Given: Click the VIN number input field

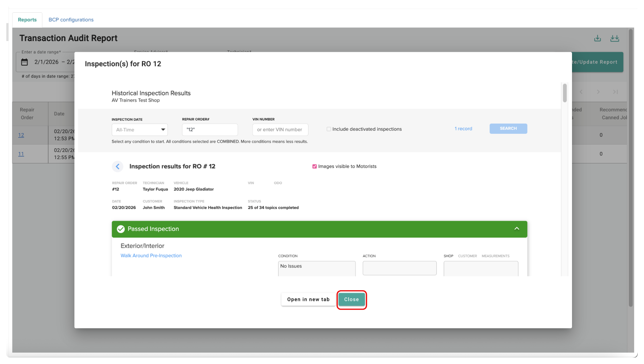Looking at the screenshot, I should coord(280,130).
